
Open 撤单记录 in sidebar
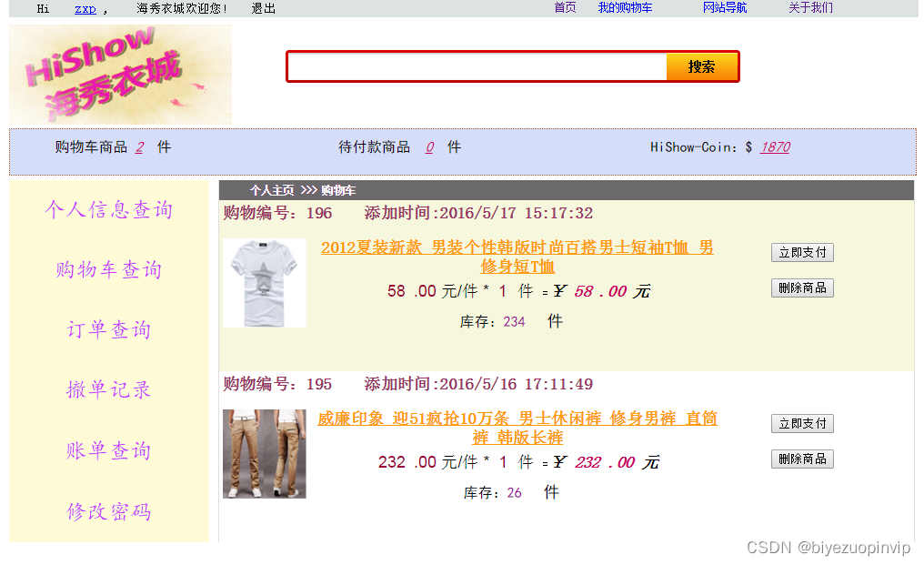[x=109, y=389]
